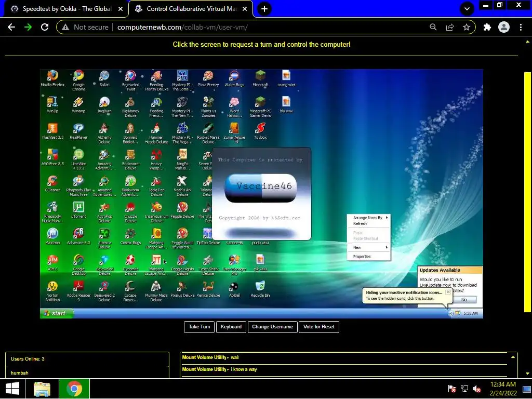
Task: Open the ImgBurn icon
Action: (x=104, y=104)
